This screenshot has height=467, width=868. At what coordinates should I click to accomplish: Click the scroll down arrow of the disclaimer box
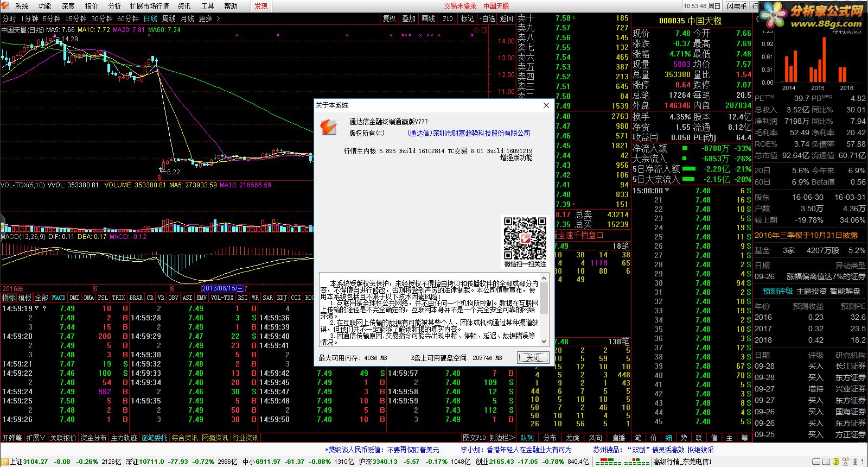click(544, 342)
